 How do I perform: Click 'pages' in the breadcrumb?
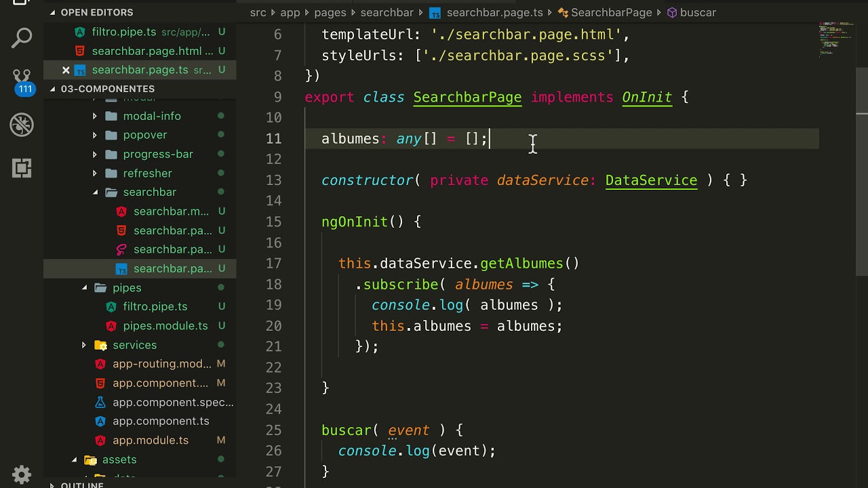pos(330,12)
